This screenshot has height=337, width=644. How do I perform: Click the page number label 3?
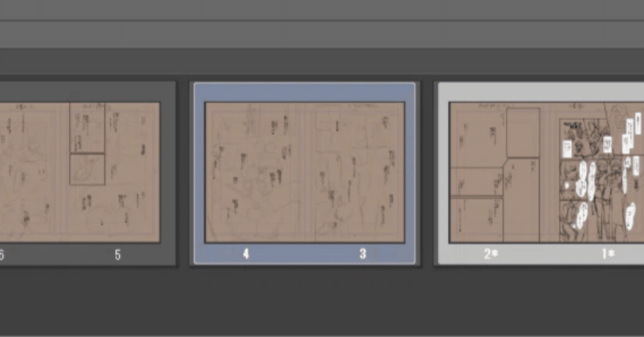363,255
